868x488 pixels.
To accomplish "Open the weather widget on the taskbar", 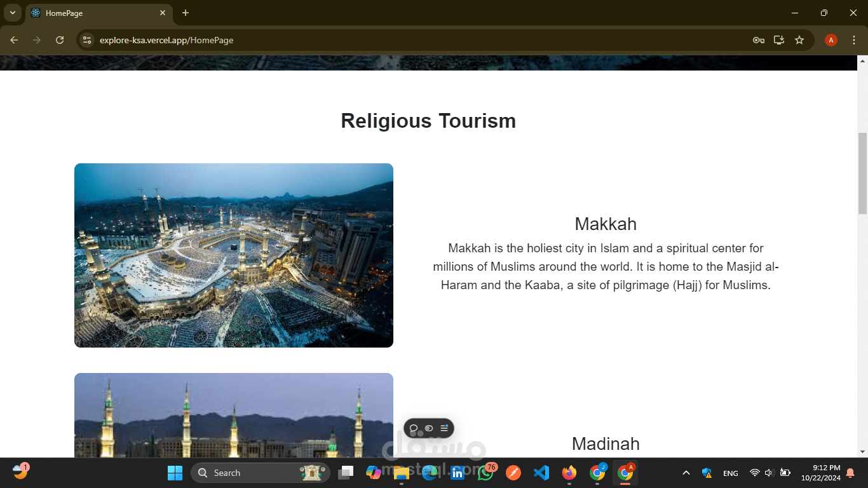I will (21, 471).
